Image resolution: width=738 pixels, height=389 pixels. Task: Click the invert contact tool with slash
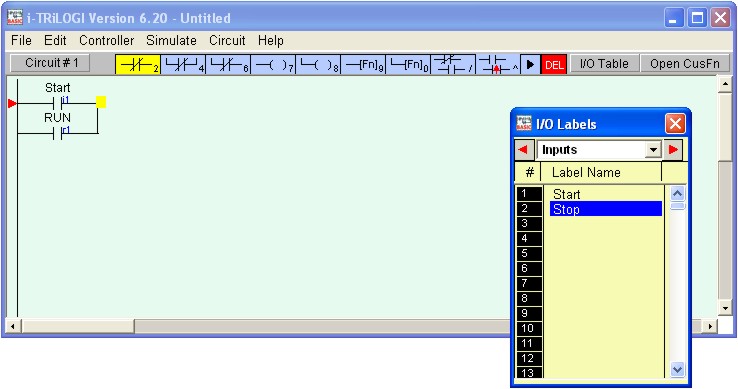(x=453, y=64)
